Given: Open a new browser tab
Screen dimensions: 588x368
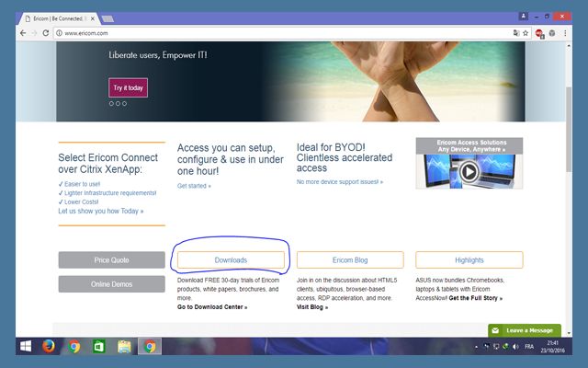Looking at the screenshot, I should pyautogui.click(x=107, y=17).
